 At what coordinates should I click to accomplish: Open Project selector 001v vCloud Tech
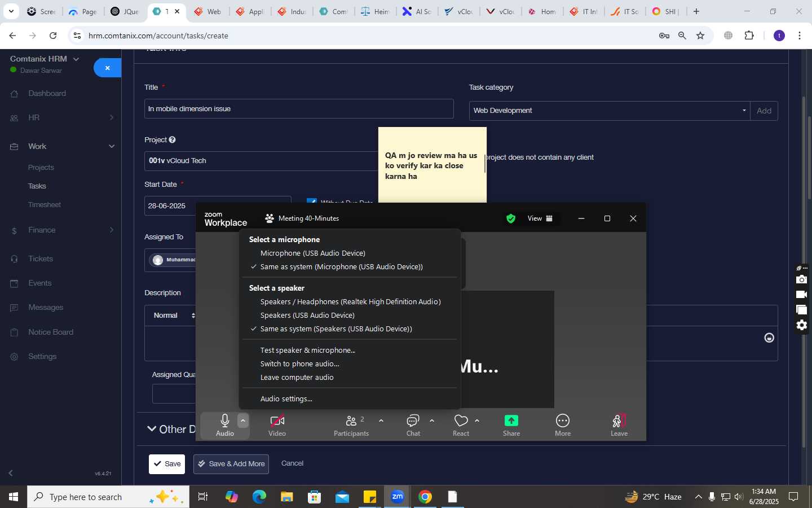tap(261, 161)
